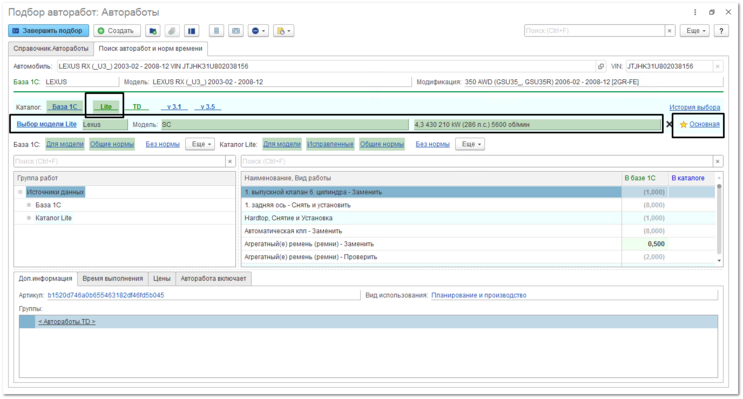The width and height of the screenshot is (743, 399).
Task: Toggle Каталог Lite Общие нормы filter
Action: pyautogui.click(x=381, y=144)
